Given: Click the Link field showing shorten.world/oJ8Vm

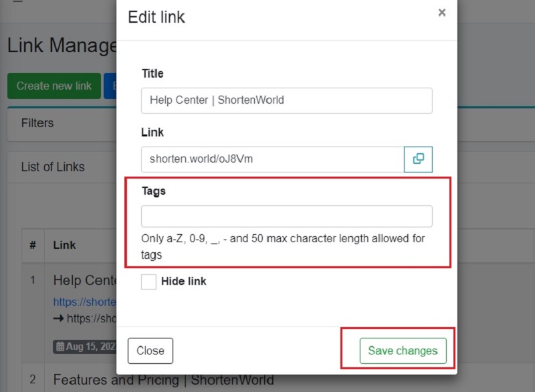Looking at the screenshot, I should pyautogui.click(x=273, y=159).
